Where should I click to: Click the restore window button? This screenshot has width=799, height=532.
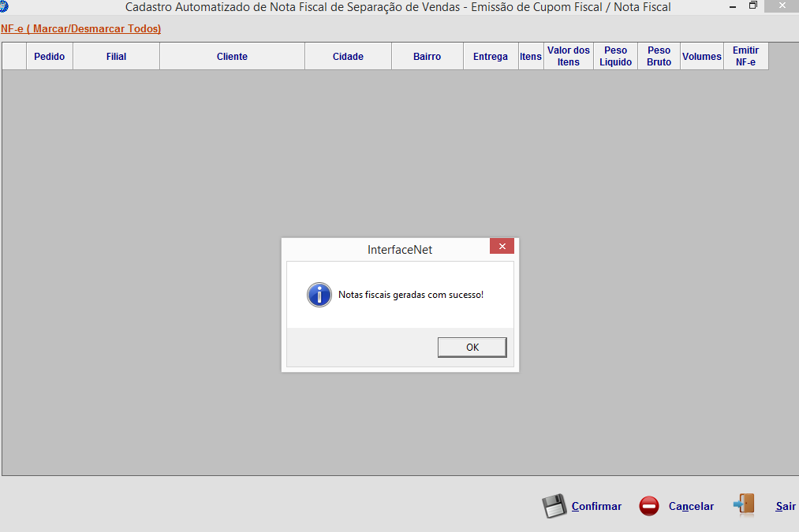click(x=753, y=6)
